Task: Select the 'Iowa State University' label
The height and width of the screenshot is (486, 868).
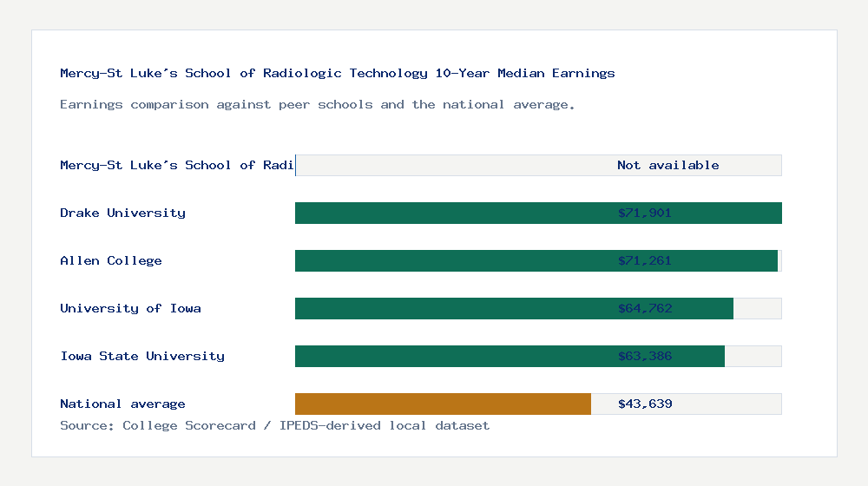Action: pyautogui.click(x=142, y=356)
